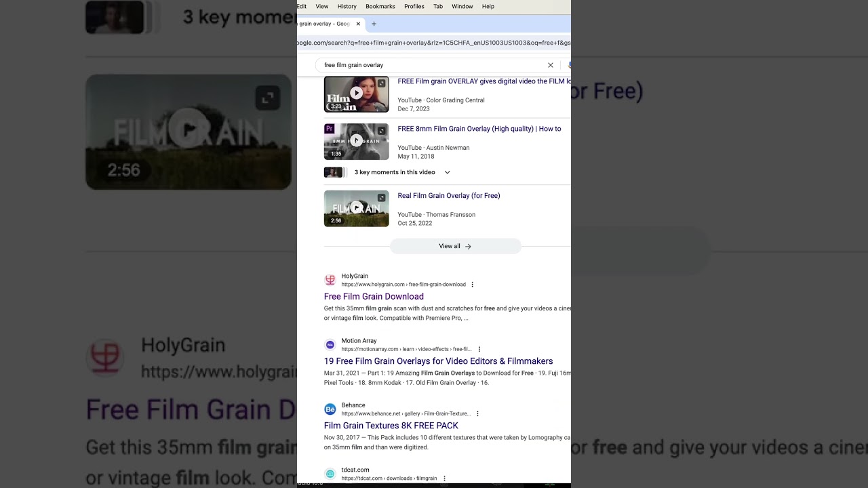Click the expand icon on background Film Grain thumbnail

pos(267,98)
